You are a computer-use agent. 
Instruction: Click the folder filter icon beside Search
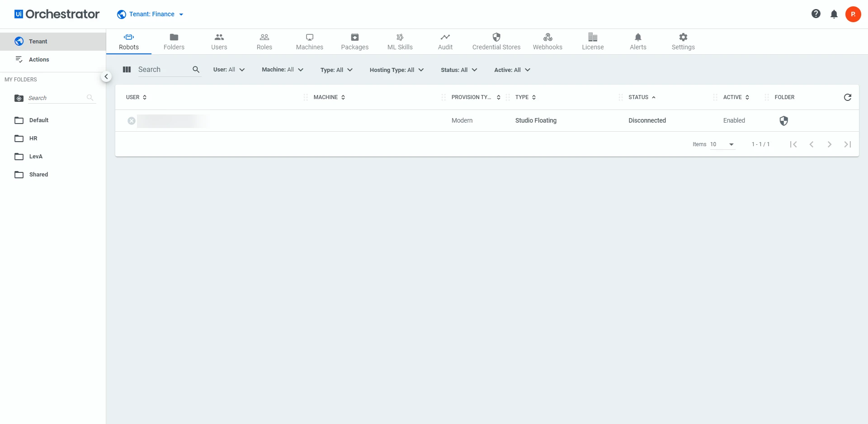point(19,98)
